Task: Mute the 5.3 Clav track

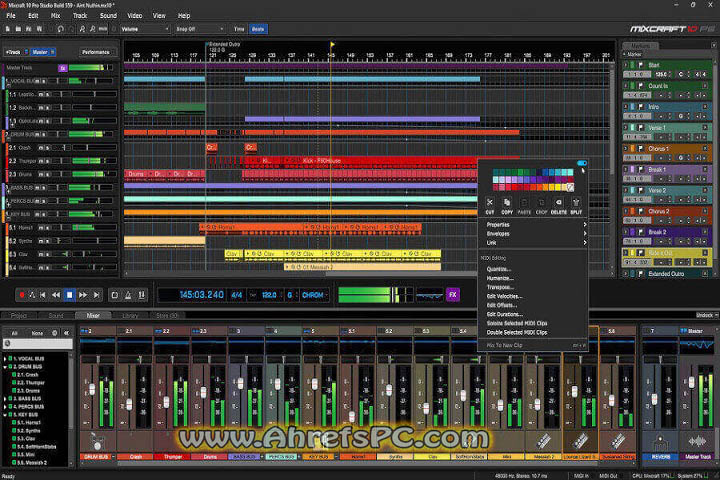Action: (x=40, y=254)
